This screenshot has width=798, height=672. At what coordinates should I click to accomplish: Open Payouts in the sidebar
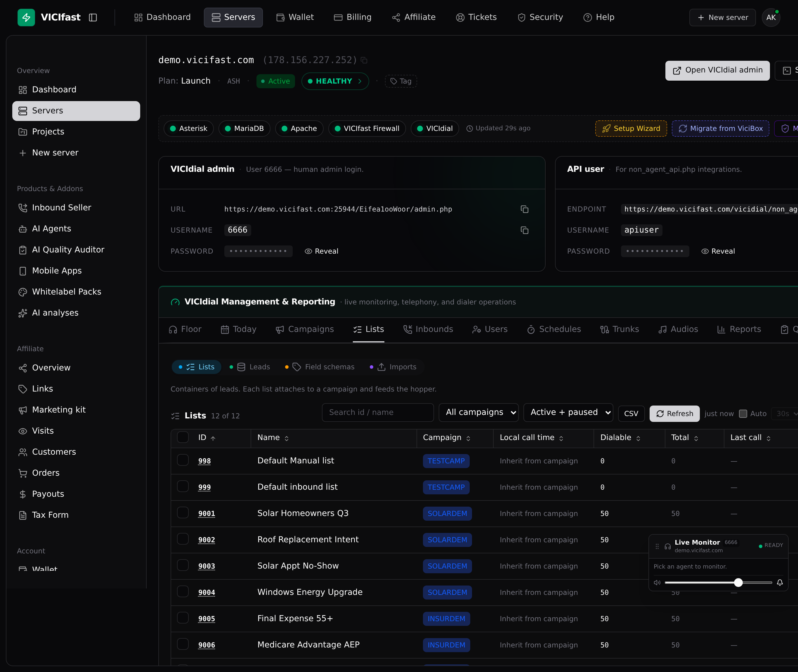point(76,494)
